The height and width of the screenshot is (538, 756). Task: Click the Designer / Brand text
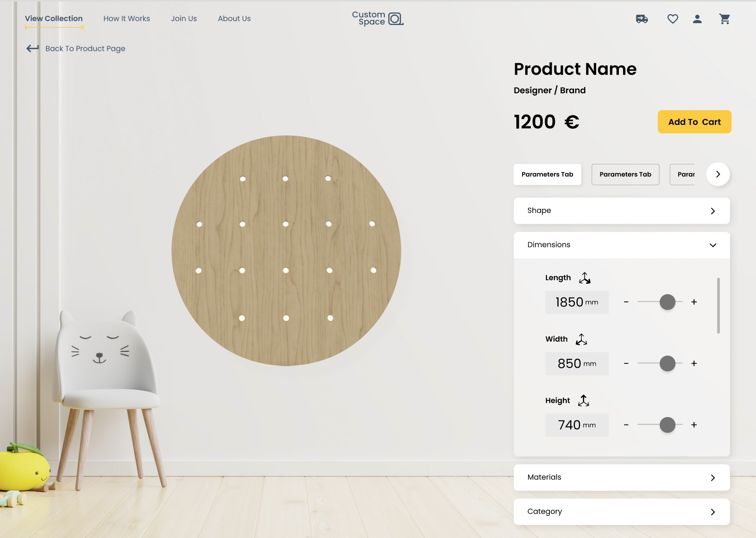(549, 90)
